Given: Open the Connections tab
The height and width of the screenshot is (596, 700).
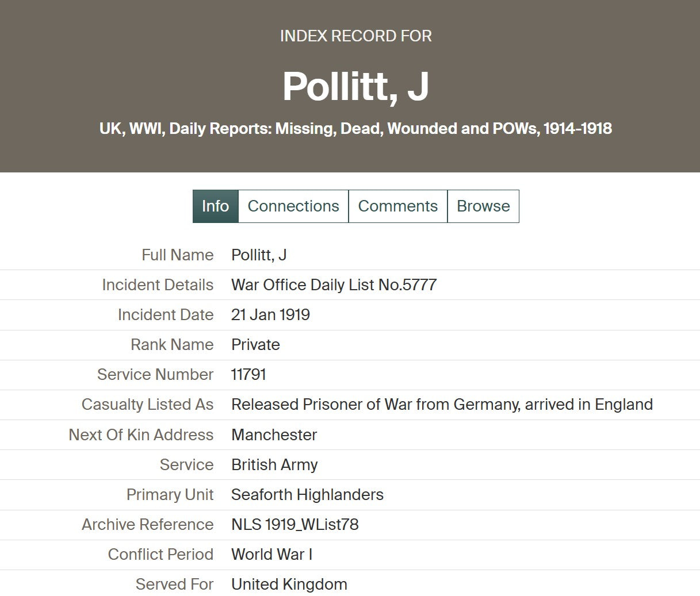Looking at the screenshot, I should (x=293, y=206).
